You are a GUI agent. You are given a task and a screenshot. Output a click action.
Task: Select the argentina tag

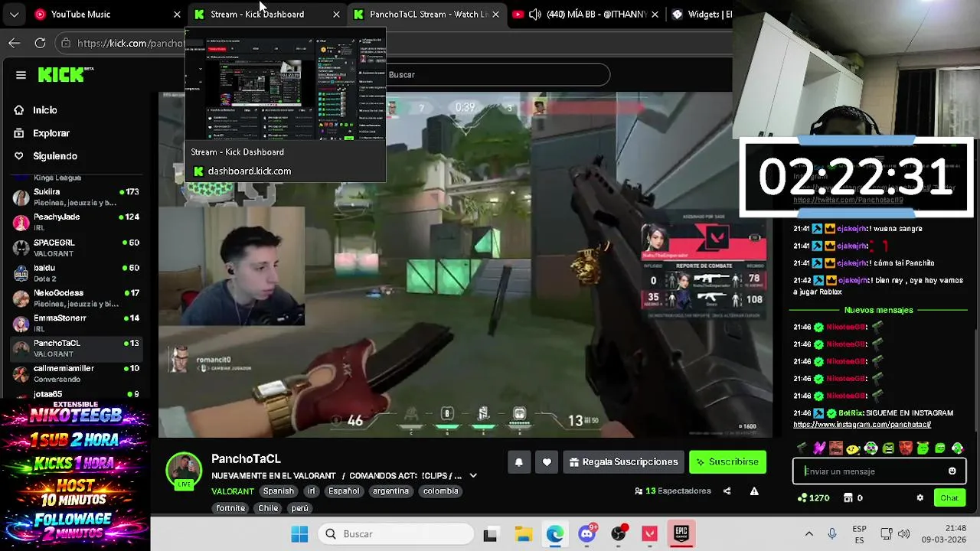(390, 491)
